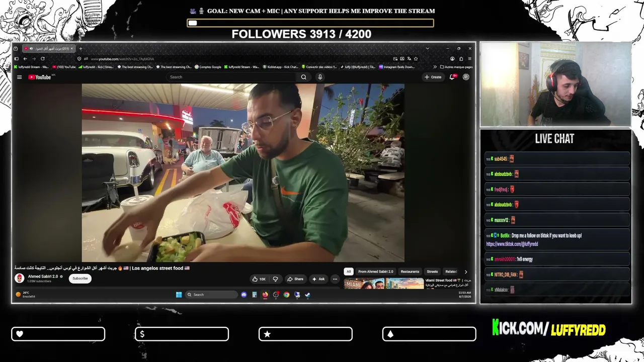The image size is (644, 362).
Task: Click the Windows taskbar Search box
Action: [211, 295]
